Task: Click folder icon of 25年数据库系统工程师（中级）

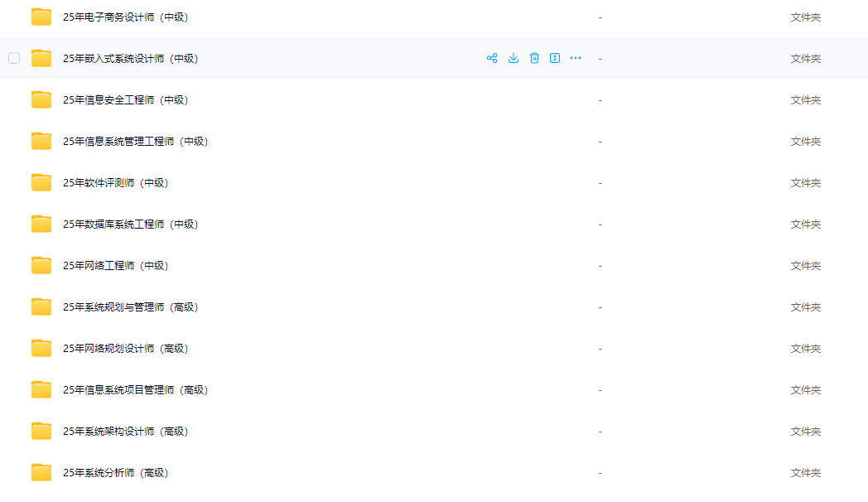Action: 41,224
